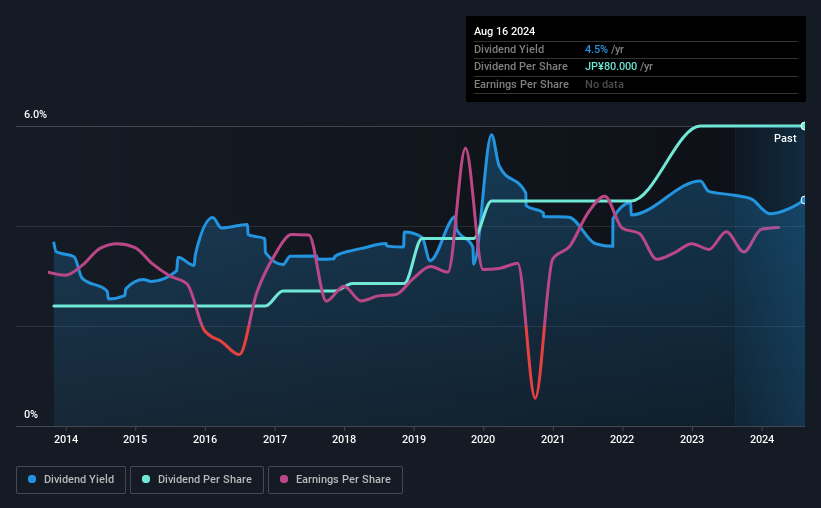The image size is (821, 508).
Task: Click the No data earnings value
Action: (x=604, y=84)
